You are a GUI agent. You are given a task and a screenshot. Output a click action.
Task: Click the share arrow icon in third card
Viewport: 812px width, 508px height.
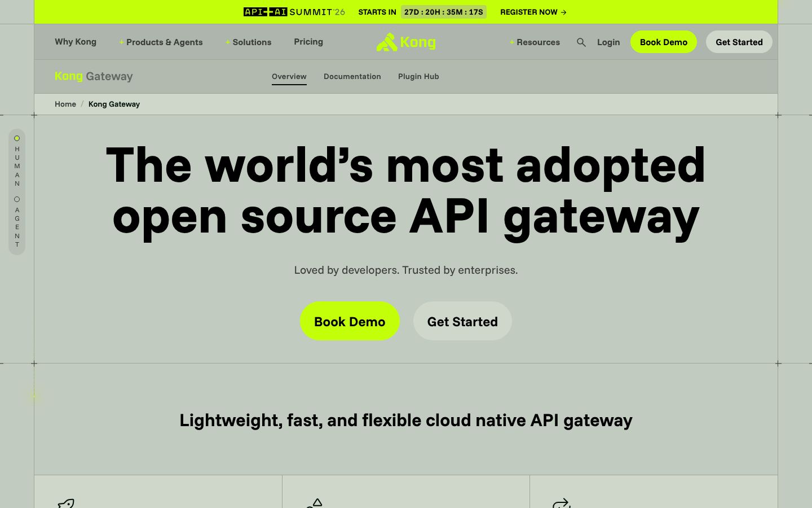[x=562, y=503]
